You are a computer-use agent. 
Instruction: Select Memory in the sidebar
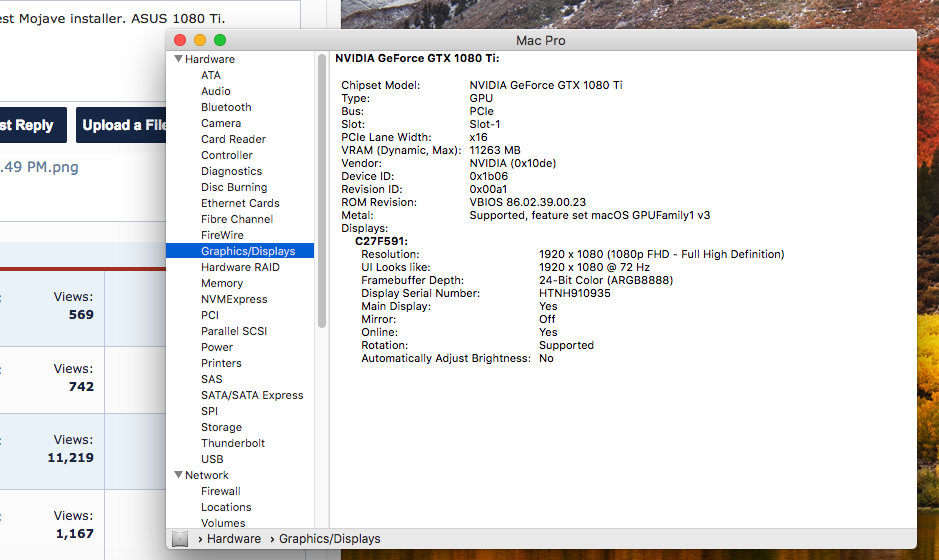[x=222, y=283]
